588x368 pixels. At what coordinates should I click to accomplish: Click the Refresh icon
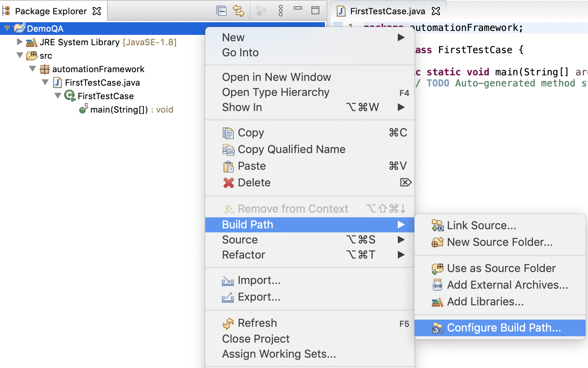click(228, 324)
